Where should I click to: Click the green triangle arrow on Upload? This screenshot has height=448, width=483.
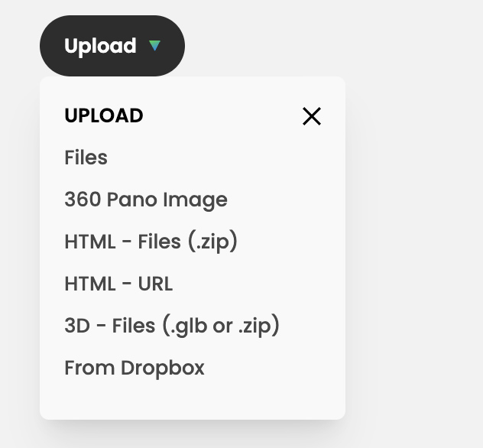(x=155, y=46)
